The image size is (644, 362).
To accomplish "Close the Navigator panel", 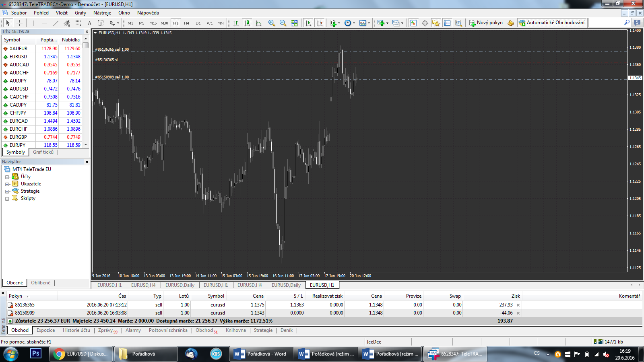I will pyautogui.click(x=87, y=162).
